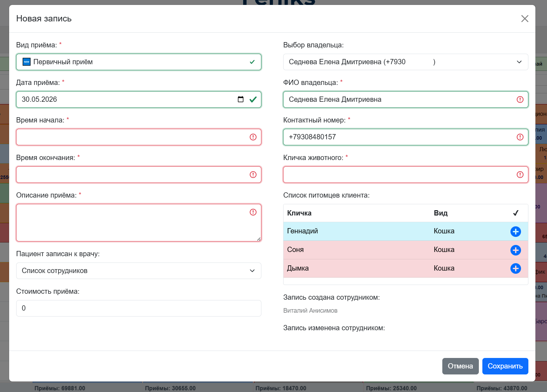Open the Вид приёма dropdown

click(x=139, y=62)
